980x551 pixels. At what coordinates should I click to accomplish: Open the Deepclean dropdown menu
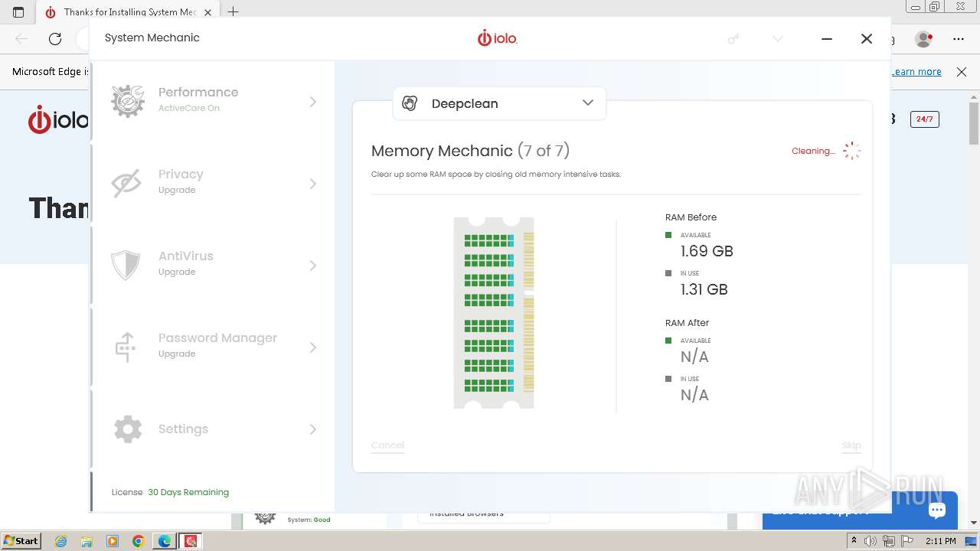[499, 103]
